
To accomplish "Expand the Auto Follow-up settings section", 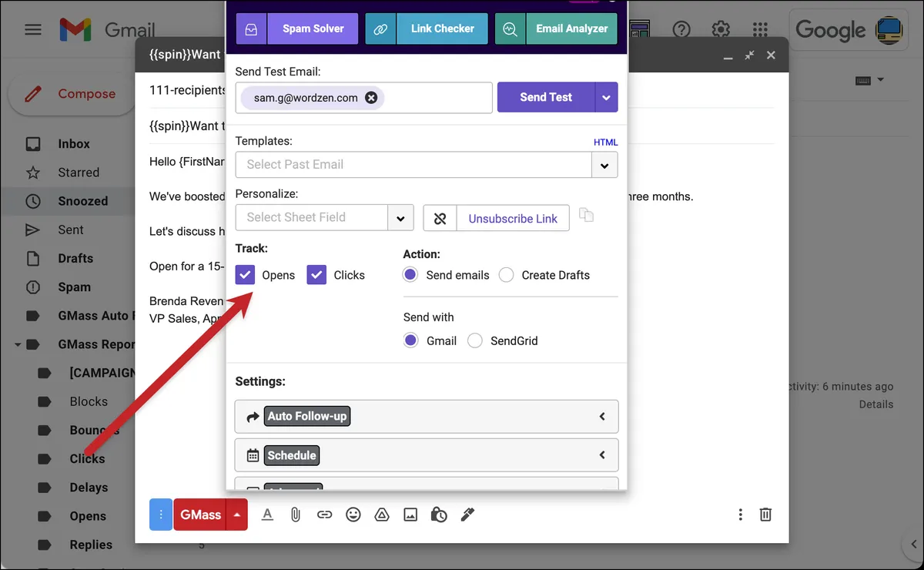I will tap(427, 417).
